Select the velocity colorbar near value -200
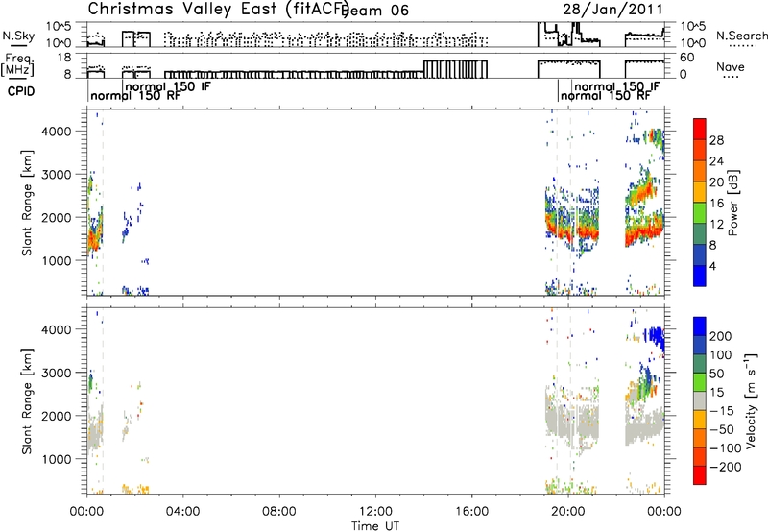Viewport: 768px width, 532px height. (700, 467)
